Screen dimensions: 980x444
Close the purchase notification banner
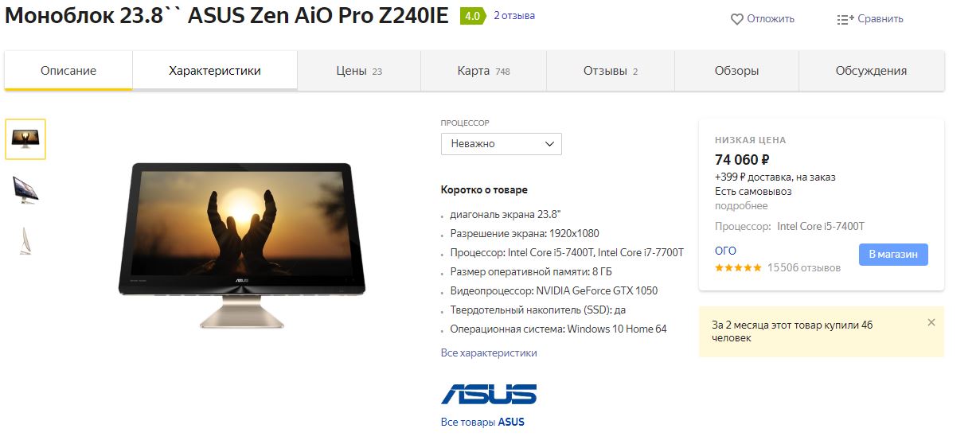pos(931,322)
